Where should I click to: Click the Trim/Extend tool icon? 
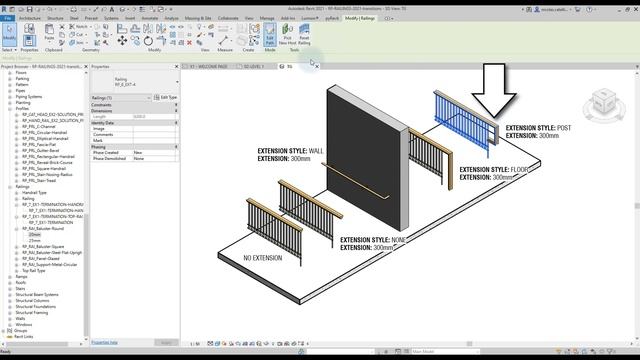click(x=161, y=41)
